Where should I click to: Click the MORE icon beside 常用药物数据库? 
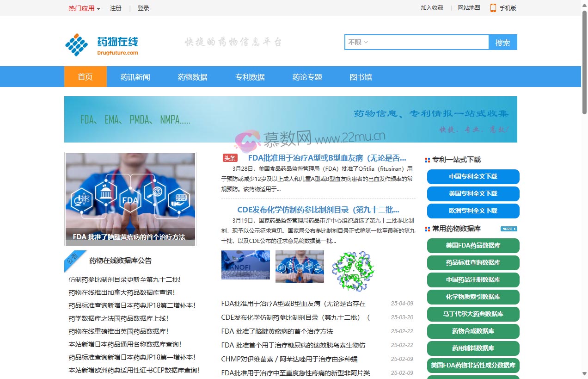pos(508,229)
